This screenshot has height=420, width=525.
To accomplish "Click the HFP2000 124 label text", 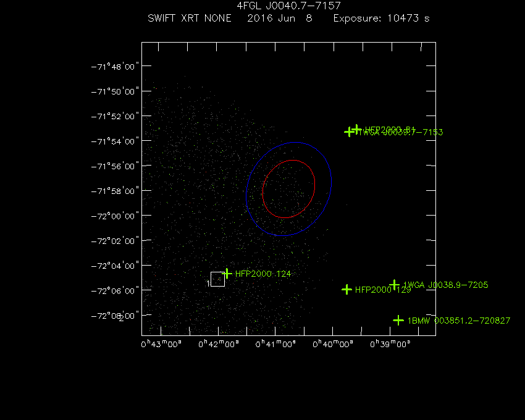I will pos(263,274).
